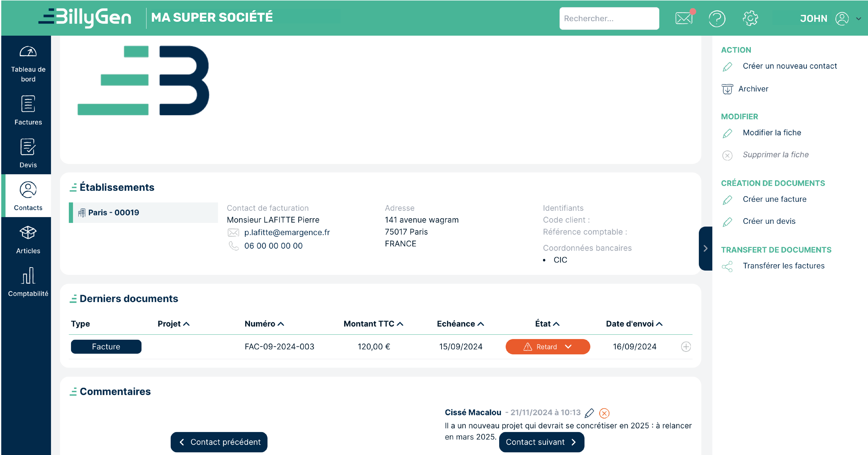Expand the user menu chevron next to JOHN
This screenshot has height=455, width=868.
coord(858,18)
